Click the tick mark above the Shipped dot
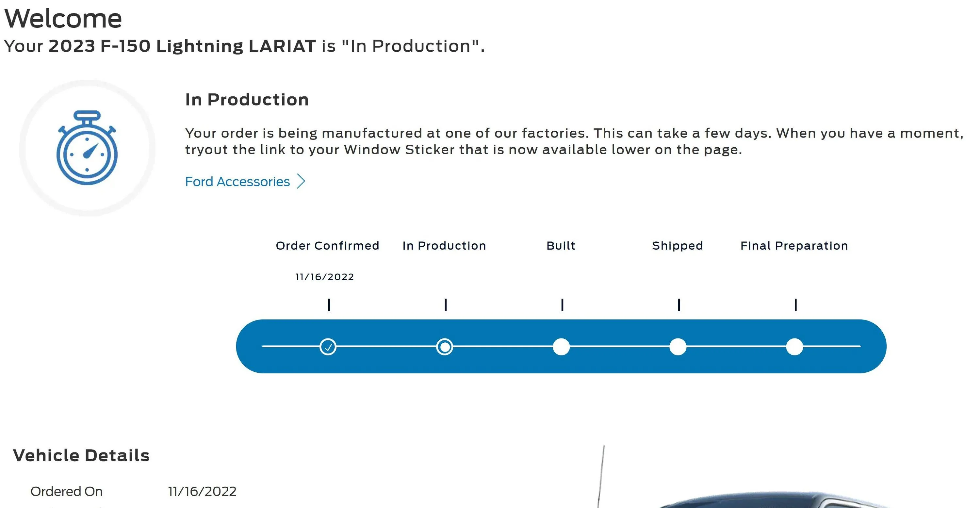Image resolution: width=980 pixels, height=508 pixels. tap(679, 305)
